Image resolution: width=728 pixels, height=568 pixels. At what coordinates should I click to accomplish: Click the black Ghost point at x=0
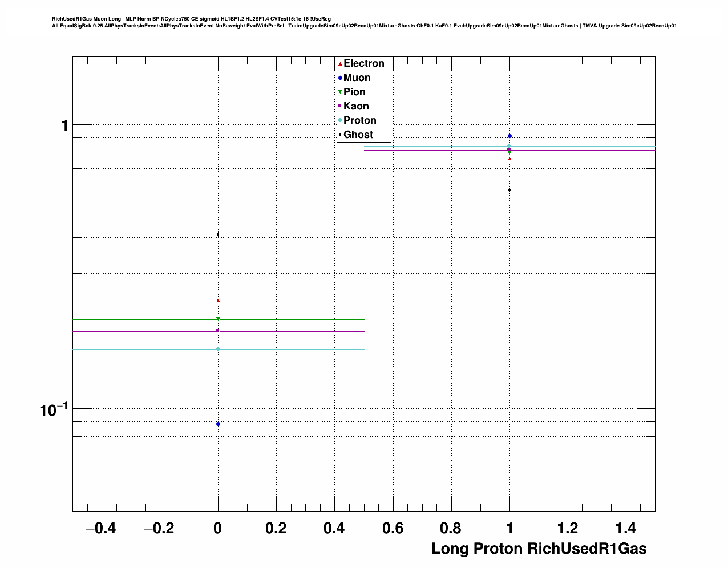tap(218, 234)
